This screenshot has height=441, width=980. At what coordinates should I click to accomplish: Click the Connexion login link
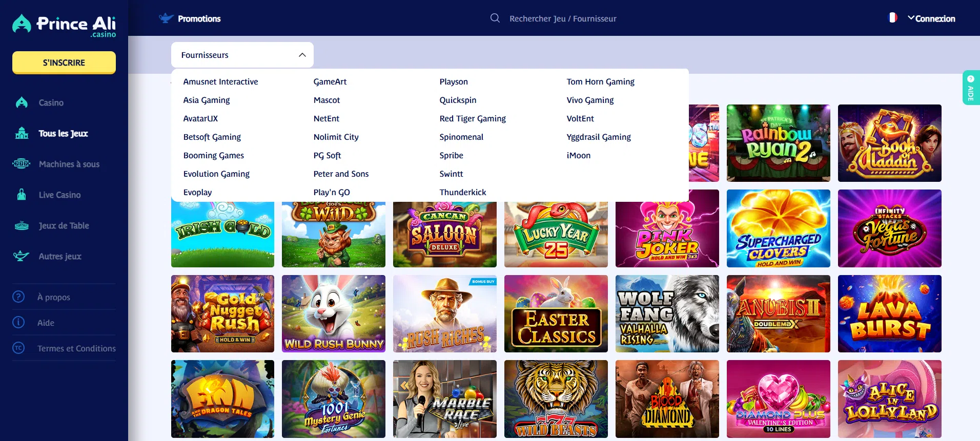pos(935,18)
